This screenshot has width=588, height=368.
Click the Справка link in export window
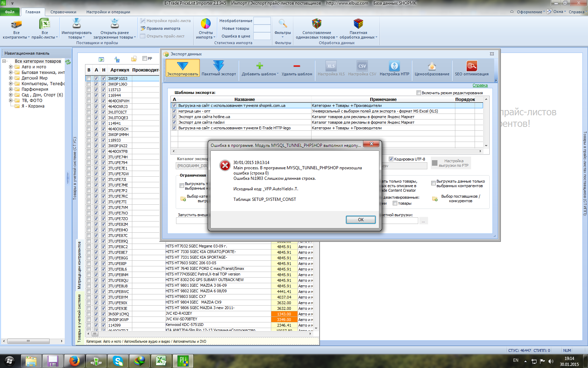coord(480,86)
